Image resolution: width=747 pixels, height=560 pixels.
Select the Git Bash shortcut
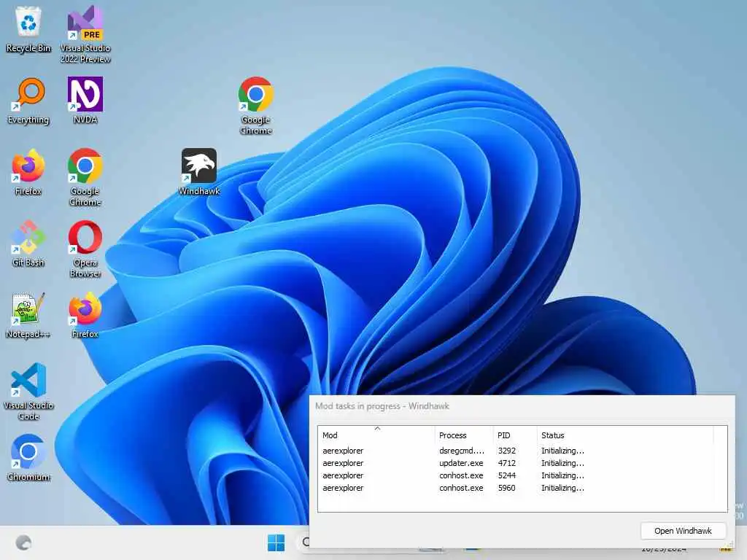click(x=28, y=244)
